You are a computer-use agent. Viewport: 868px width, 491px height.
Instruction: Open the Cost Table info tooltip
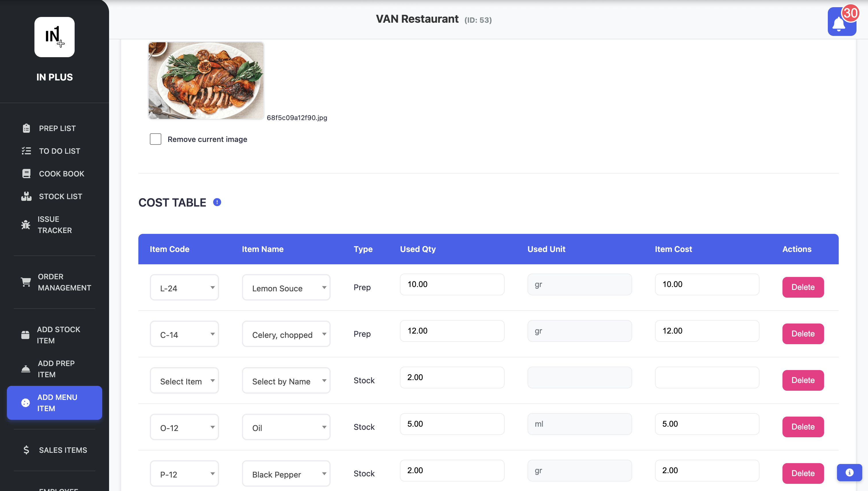217,202
